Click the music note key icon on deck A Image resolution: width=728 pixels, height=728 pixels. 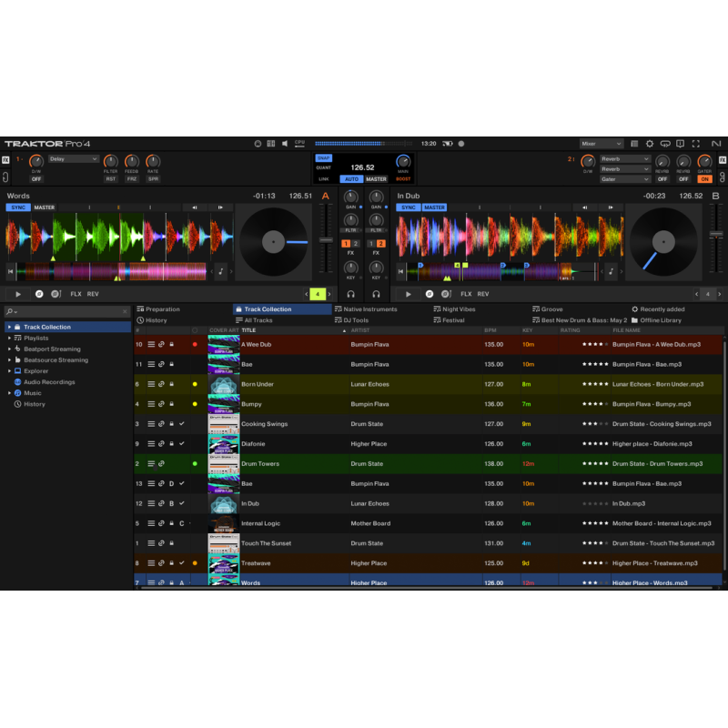point(221,271)
